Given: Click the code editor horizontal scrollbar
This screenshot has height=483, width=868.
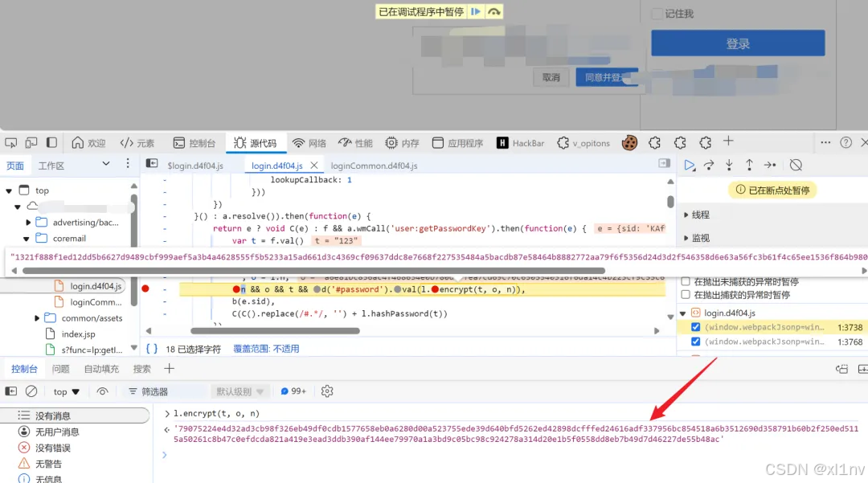Looking at the screenshot, I should point(275,331).
